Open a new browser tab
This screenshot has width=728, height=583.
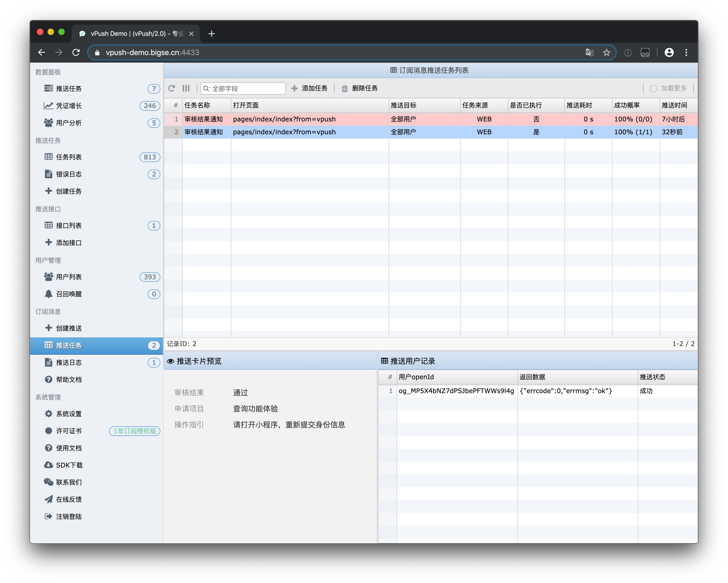(x=212, y=33)
